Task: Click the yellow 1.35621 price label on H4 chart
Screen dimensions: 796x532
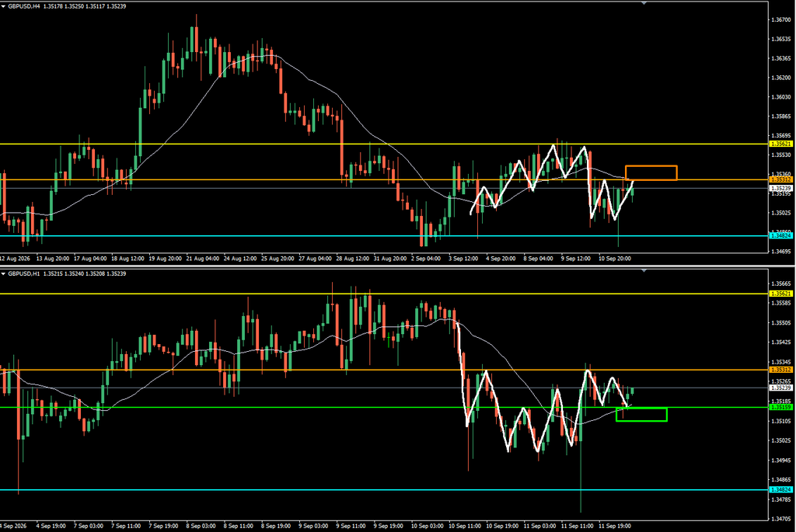Action: 780,144
